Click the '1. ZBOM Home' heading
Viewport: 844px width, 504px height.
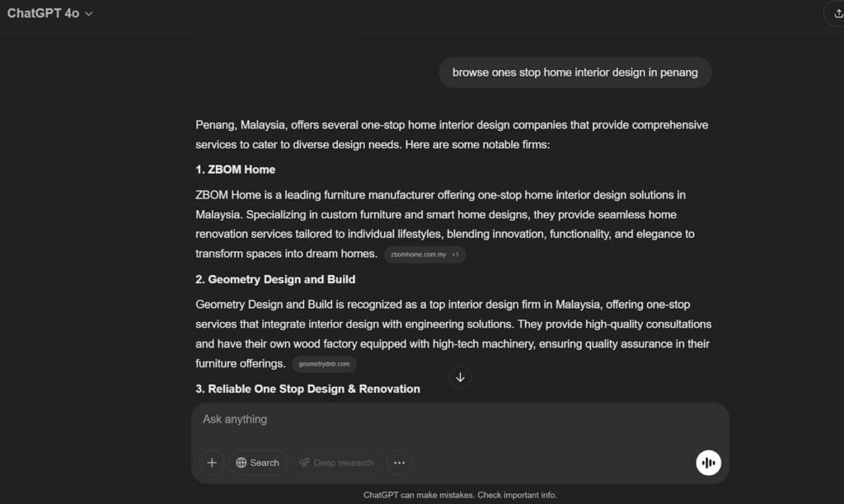pyautogui.click(x=236, y=170)
